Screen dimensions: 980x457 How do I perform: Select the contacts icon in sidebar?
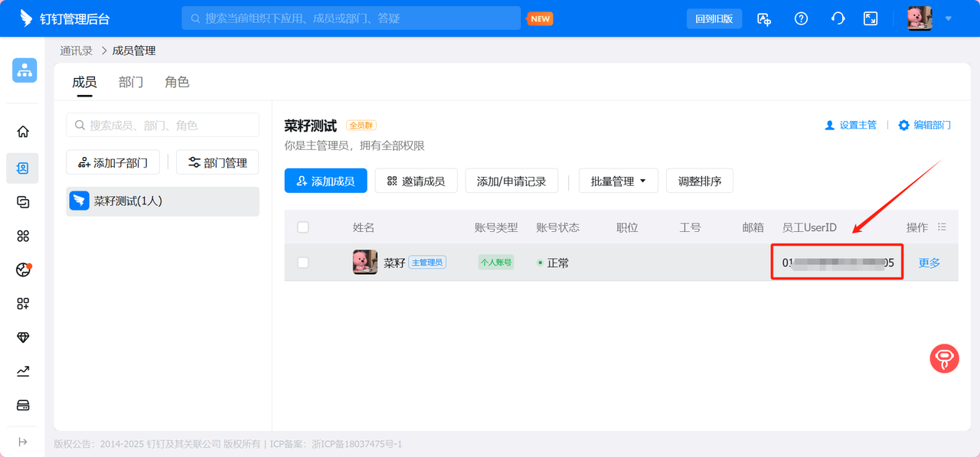pyautogui.click(x=23, y=168)
